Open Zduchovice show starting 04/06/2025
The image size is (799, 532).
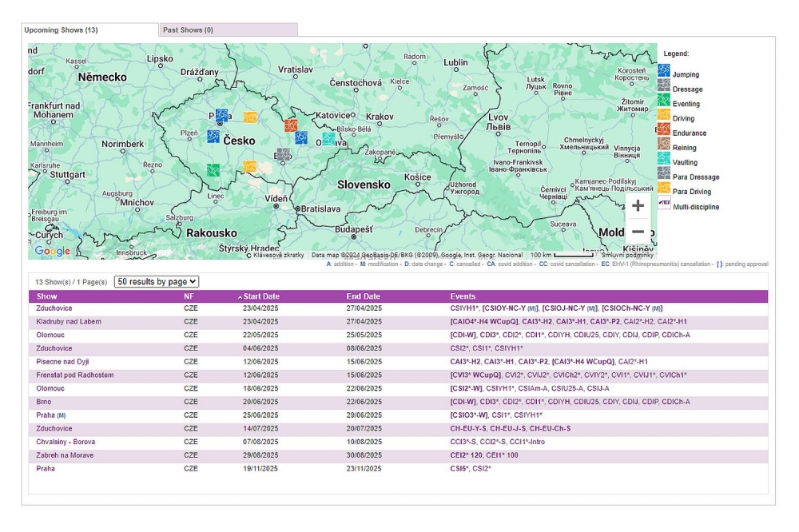coord(54,348)
